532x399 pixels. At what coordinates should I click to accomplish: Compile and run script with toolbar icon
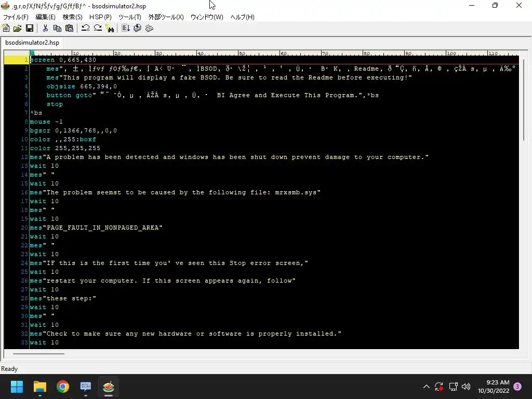[126, 28]
